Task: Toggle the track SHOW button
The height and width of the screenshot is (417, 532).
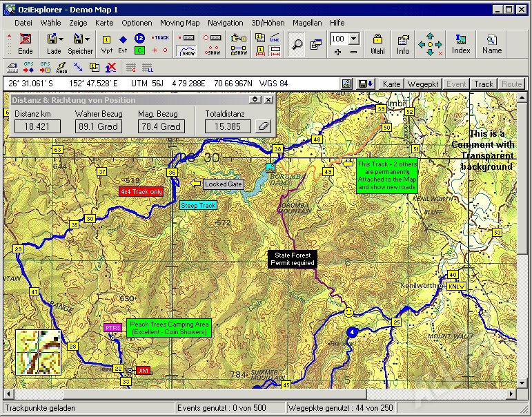Action: coord(186,51)
